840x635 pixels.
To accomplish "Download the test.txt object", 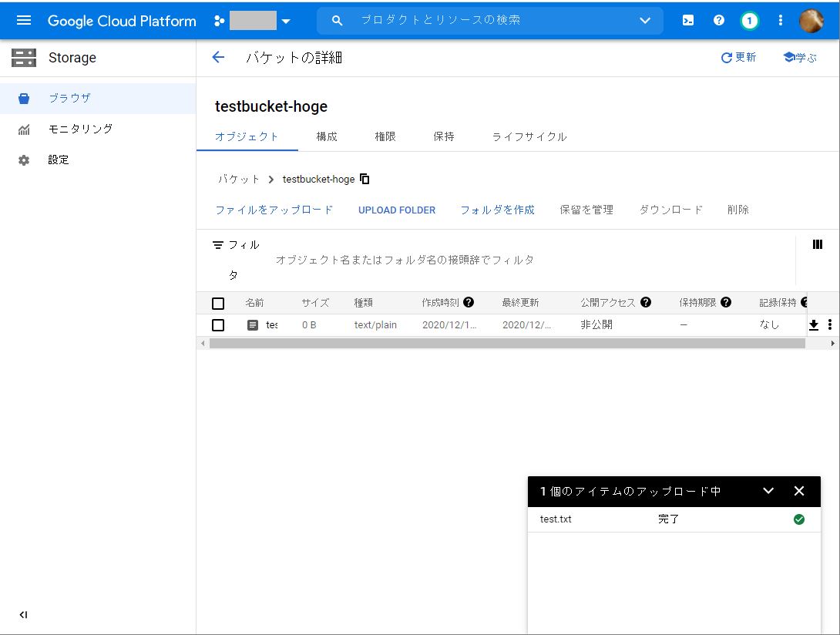I will click(814, 324).
